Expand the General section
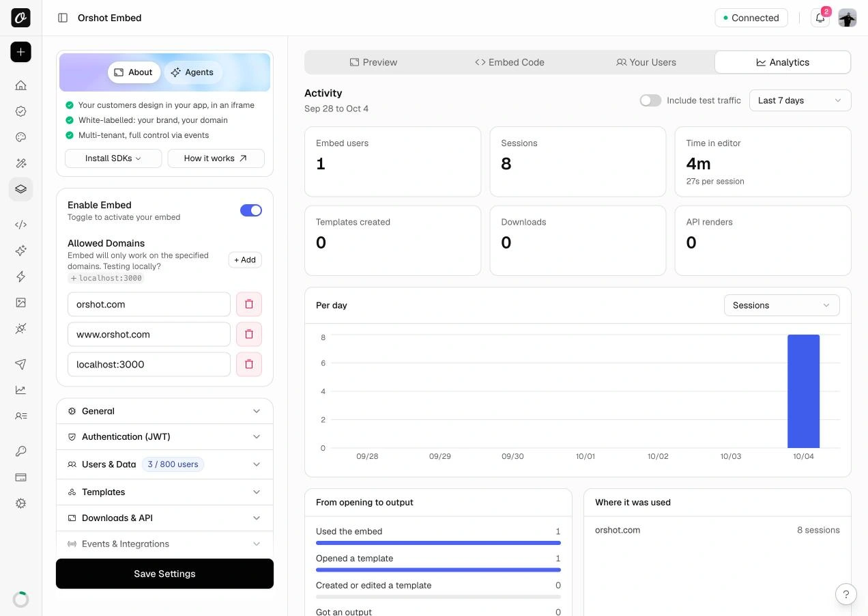The width and height of the screenshot is (868, 616). 164,411
